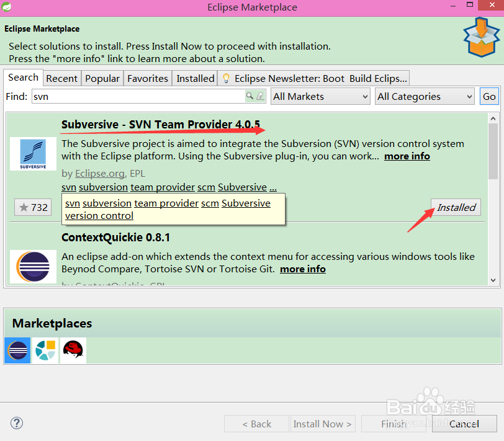Viewport: 504px width, 441px height.
Task: Click the Go button
Action: click(489, 96)
